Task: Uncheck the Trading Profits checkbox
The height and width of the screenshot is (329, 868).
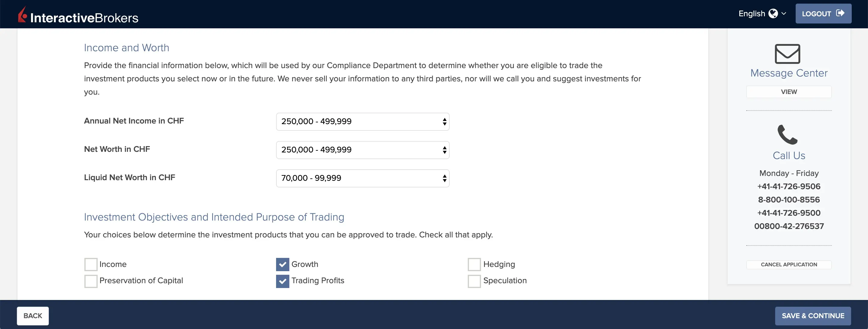Action: click(282, 281)
